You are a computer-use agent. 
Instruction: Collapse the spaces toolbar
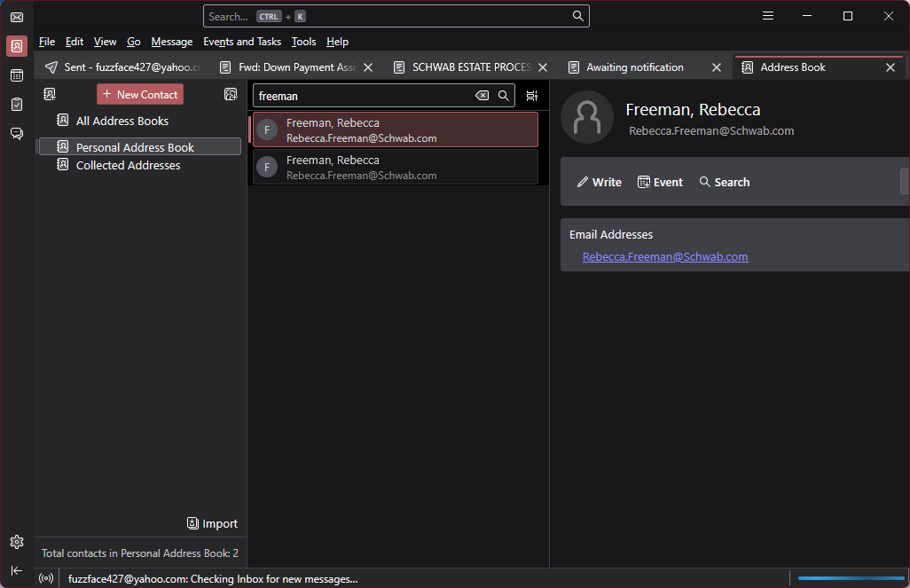click(x=17, y=570)
